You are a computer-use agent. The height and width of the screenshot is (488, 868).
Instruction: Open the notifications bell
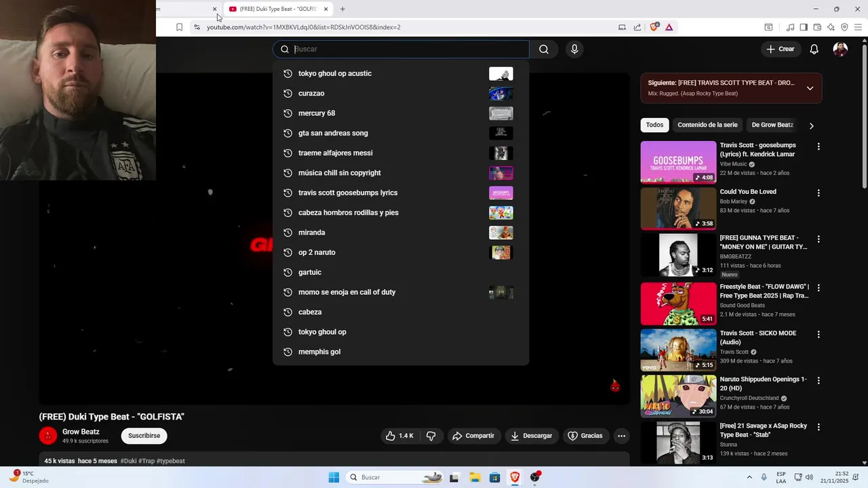814,49
